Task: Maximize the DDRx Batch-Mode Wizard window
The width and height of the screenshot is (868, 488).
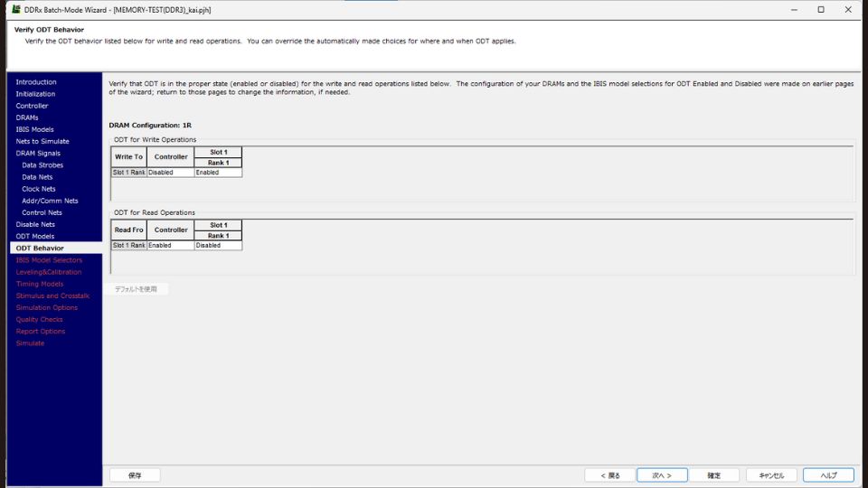Action: pyautogui.click(x=821, y=9)
